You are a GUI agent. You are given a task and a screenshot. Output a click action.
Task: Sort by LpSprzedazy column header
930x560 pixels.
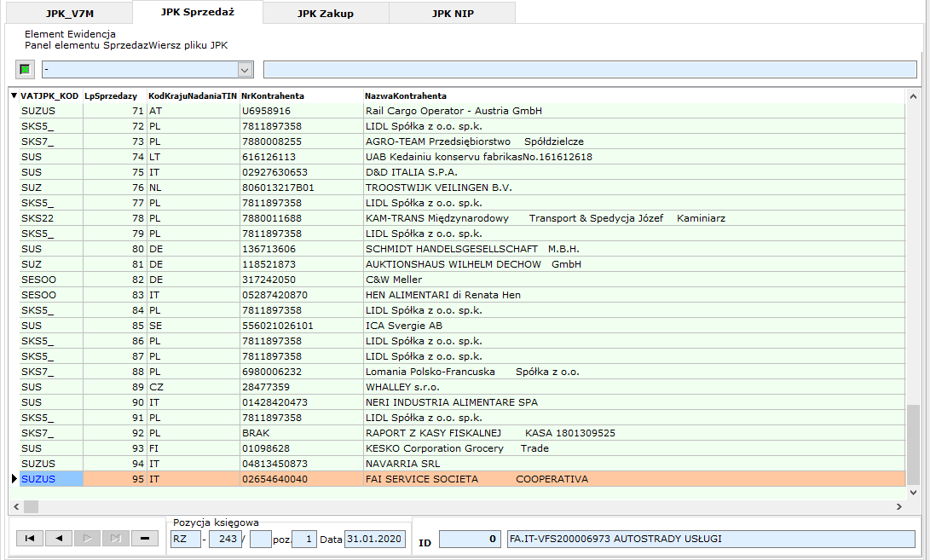click(111, 96)
